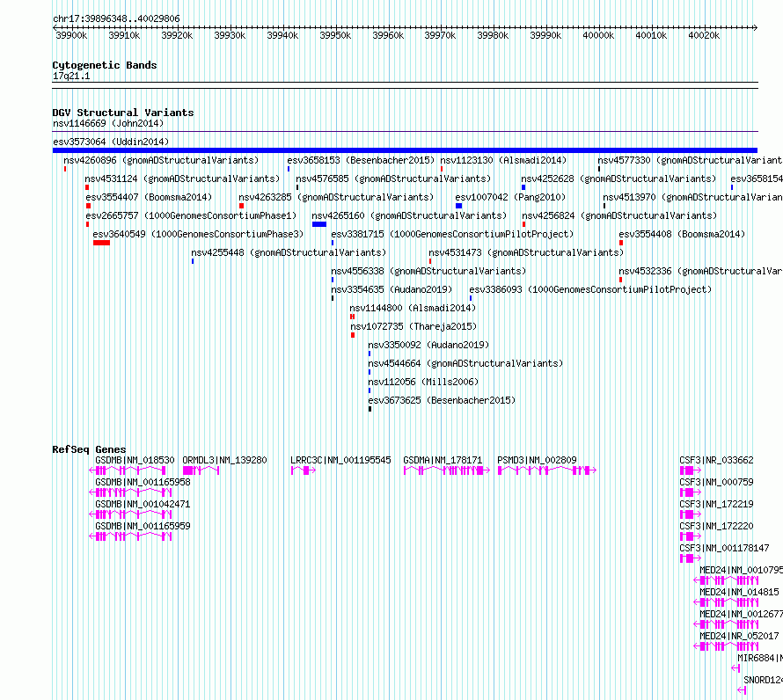Select the 17q21.1 band label
Screen dimensions: 783x700
pyautogui.click(x=71, y=76)
